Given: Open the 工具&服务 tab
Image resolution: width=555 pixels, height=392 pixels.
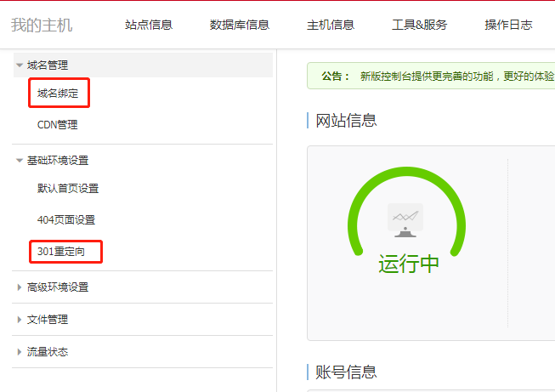Looking at the screenshot, I should 420,25.
